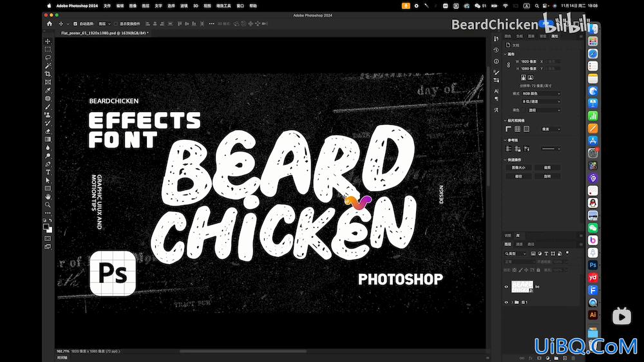
Task: Open the bit depth dropdown
Action: [541, 101]
